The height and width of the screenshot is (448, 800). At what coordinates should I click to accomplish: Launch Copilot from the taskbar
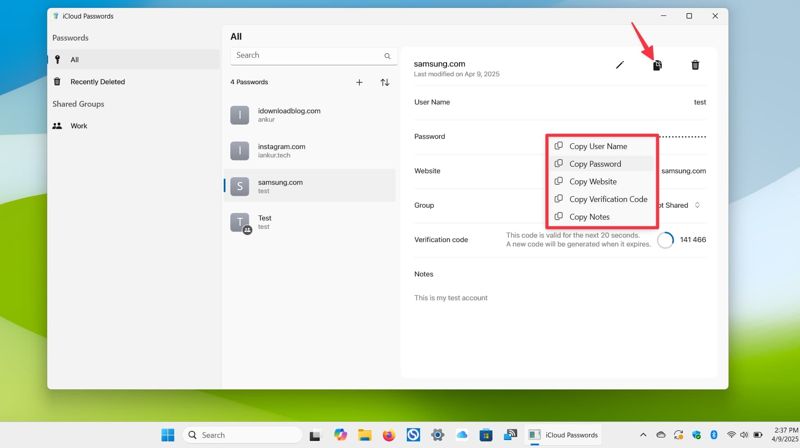click(x=340, y=435)
